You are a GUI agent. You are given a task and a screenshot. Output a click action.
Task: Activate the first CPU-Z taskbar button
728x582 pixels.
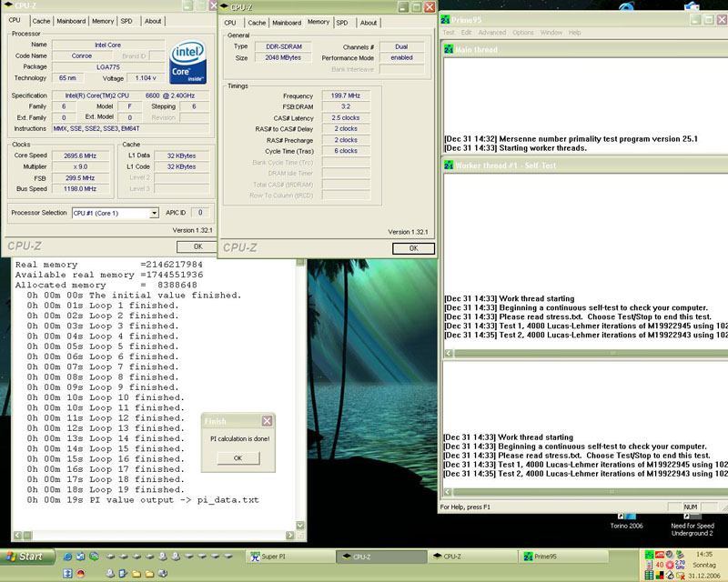pos(380,556)
